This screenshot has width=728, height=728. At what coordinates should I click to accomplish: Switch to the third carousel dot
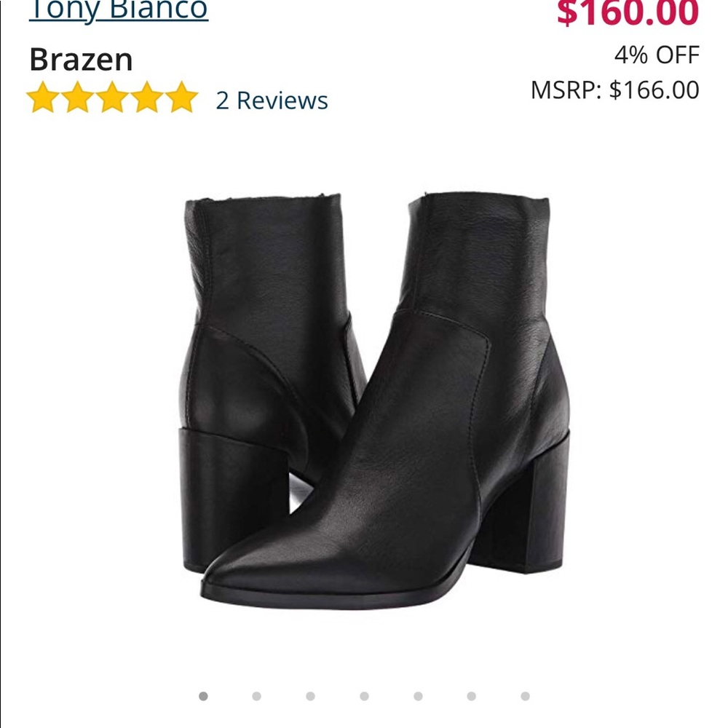coord(310,696)
